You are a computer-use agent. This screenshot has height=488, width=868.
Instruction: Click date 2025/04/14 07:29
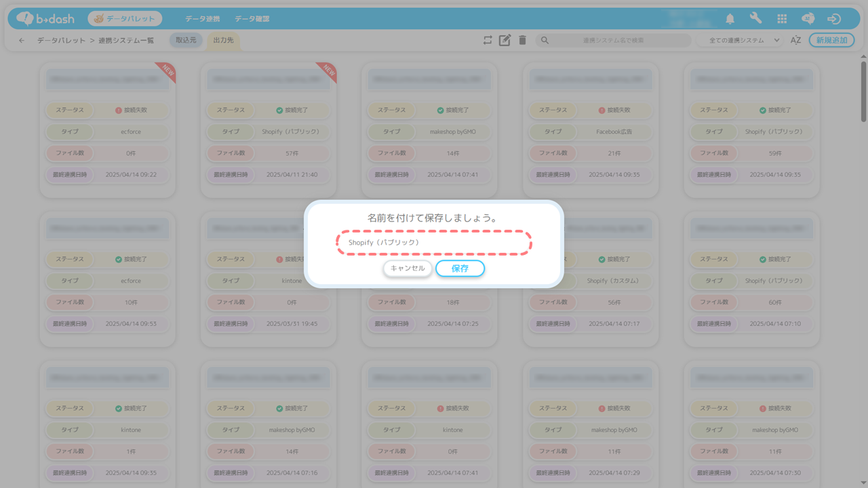point(614,473)
